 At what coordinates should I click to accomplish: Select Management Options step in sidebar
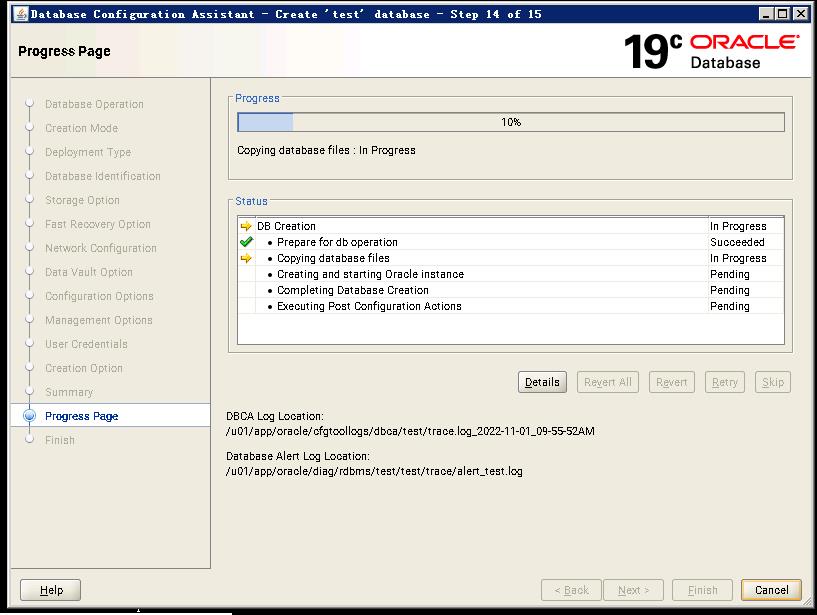(x=98, y=320)
